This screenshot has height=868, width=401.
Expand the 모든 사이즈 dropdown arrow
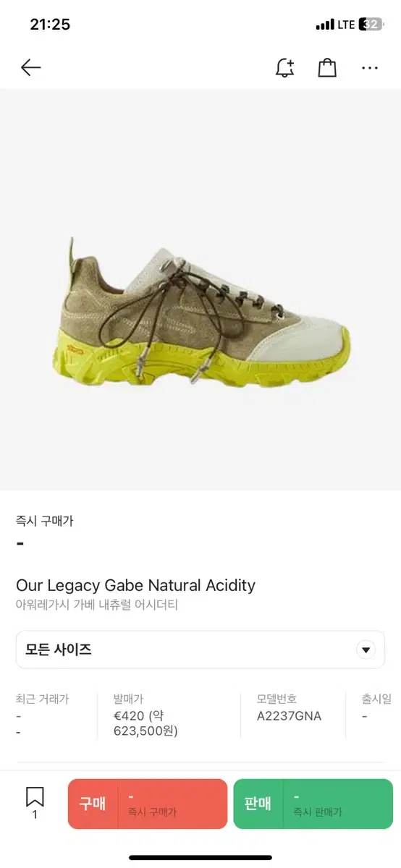tap(366, 650)
